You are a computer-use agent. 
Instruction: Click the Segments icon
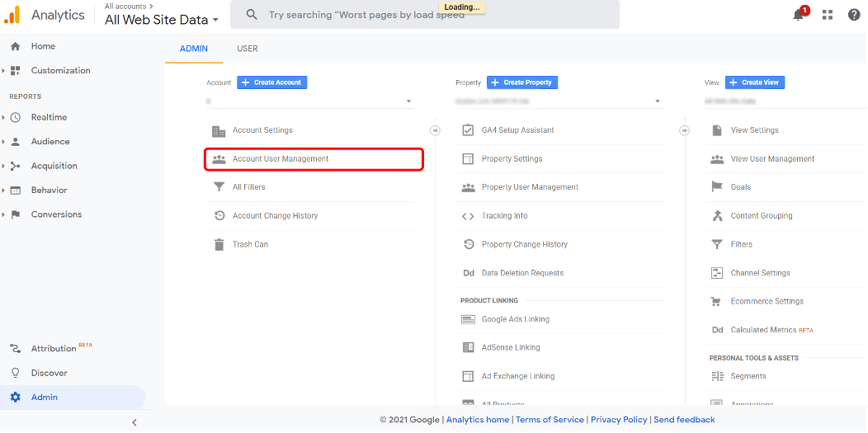[x=717, y=376]
